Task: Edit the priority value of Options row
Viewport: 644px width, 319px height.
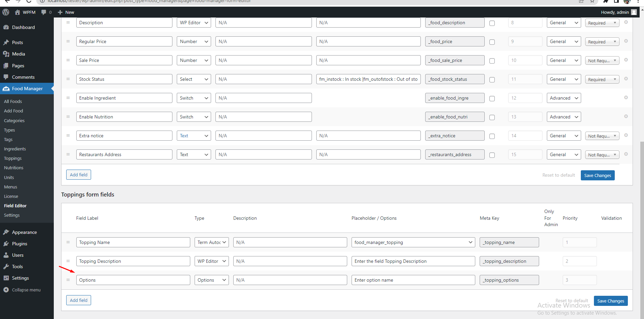Action: (579, 280)
